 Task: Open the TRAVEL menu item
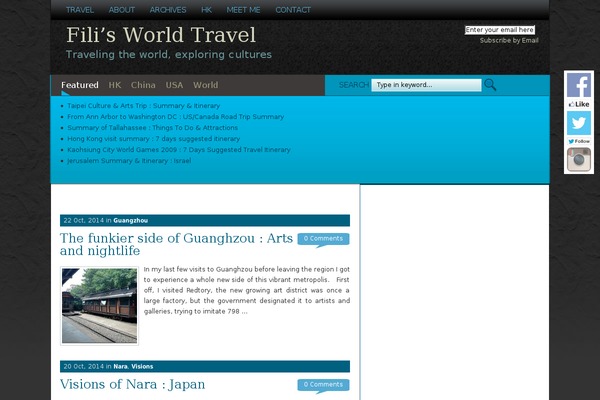80,10
